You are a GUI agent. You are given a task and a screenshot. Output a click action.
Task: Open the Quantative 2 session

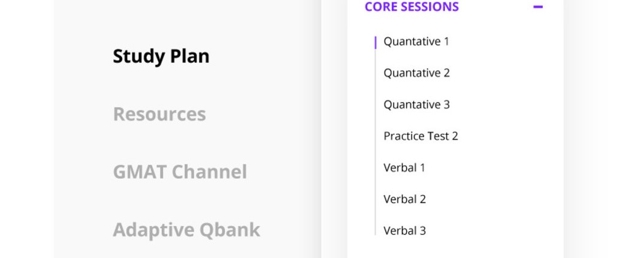tap(416, 73)
